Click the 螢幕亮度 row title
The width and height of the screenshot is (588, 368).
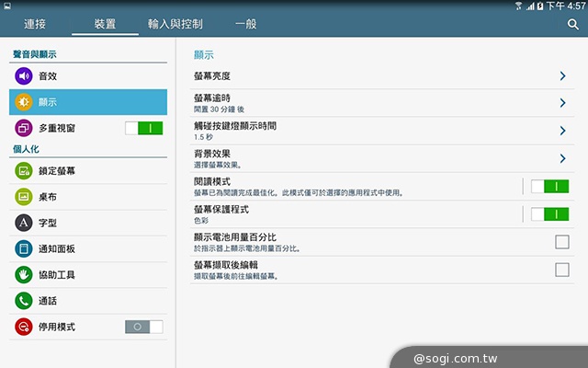(x=212, y=75)
